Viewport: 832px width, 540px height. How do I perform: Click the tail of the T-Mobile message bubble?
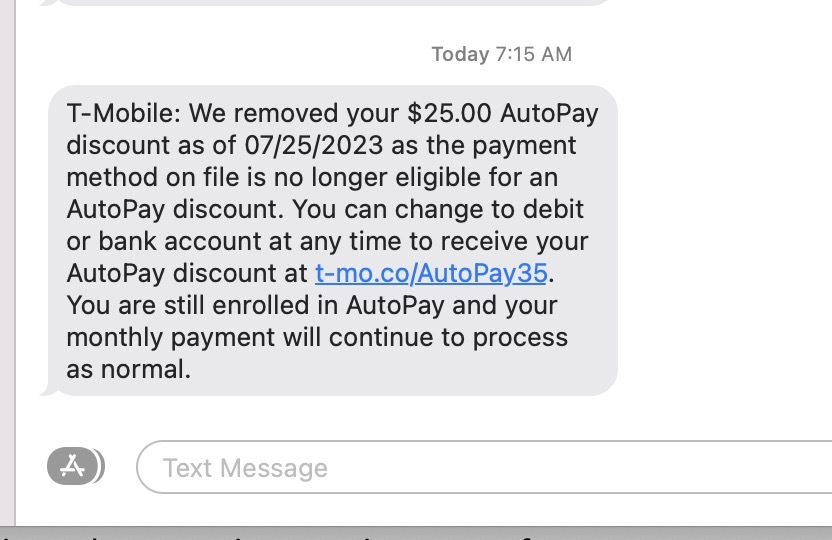click(46, 387)
